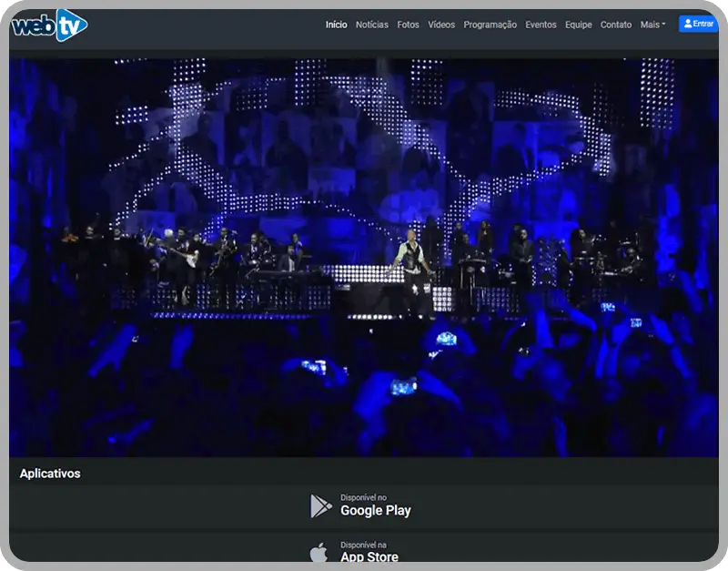
Task: Select the Aplicativos heading text
Action: point(50,474)
